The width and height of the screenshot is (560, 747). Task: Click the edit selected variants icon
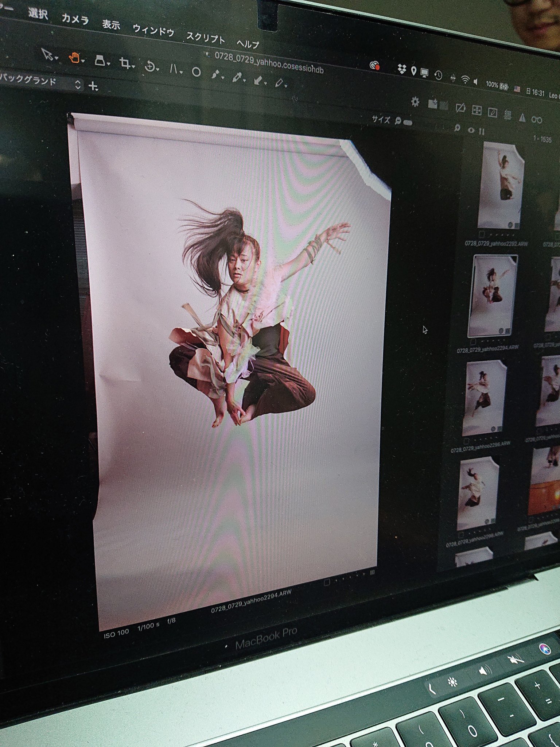click(x=493, y=112)
